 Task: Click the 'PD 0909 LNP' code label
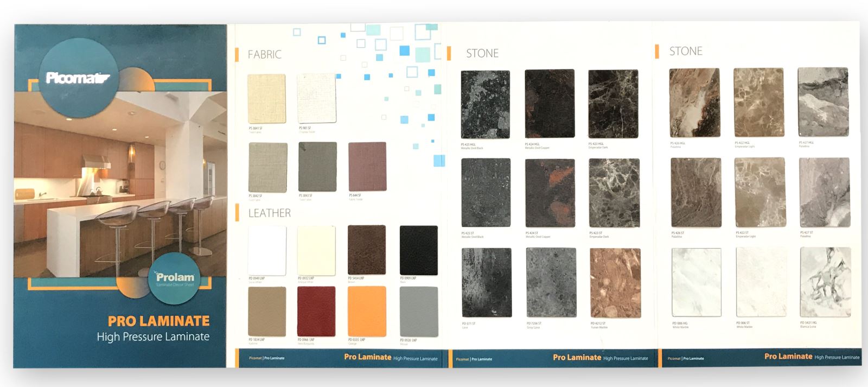click(408, 278)
